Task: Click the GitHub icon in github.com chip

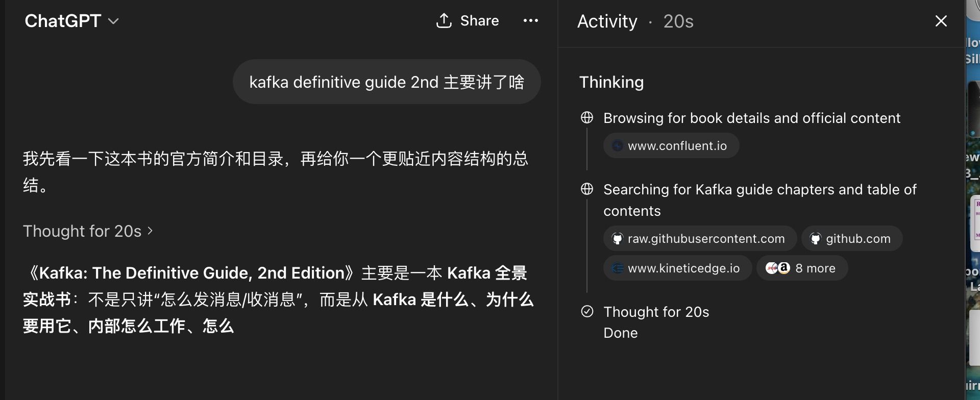Action: (816, 239)
